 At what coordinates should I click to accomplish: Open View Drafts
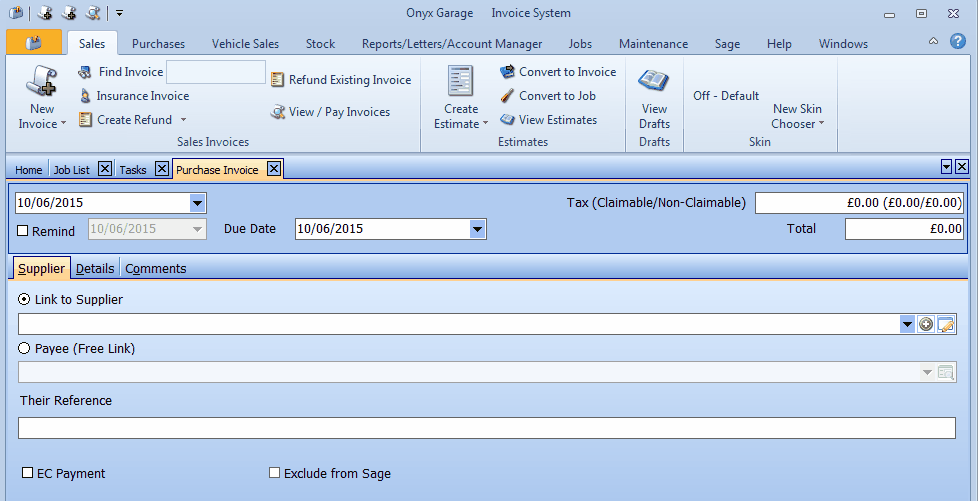tap(654, 97)
